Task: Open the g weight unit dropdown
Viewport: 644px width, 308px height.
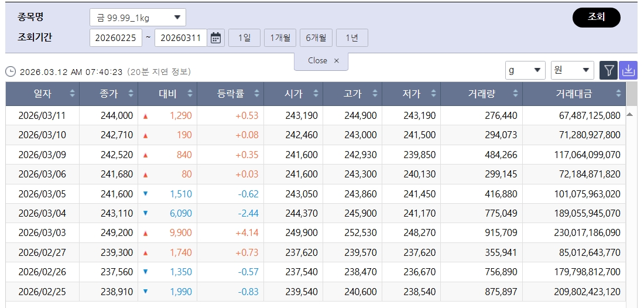Action: click(525, 70)
